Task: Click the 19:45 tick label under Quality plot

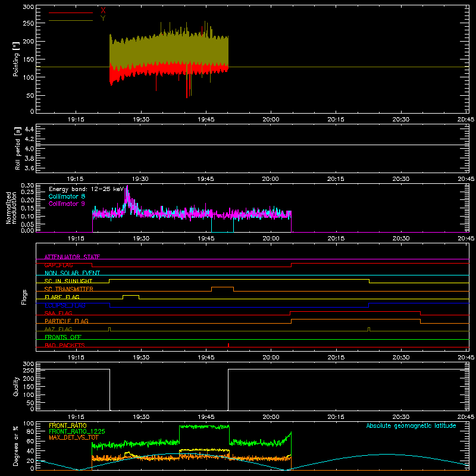Action: click(x=206, y=417)
